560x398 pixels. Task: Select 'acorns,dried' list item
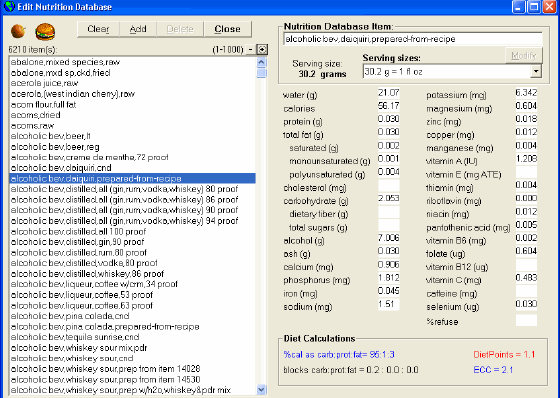coord(132,115)
